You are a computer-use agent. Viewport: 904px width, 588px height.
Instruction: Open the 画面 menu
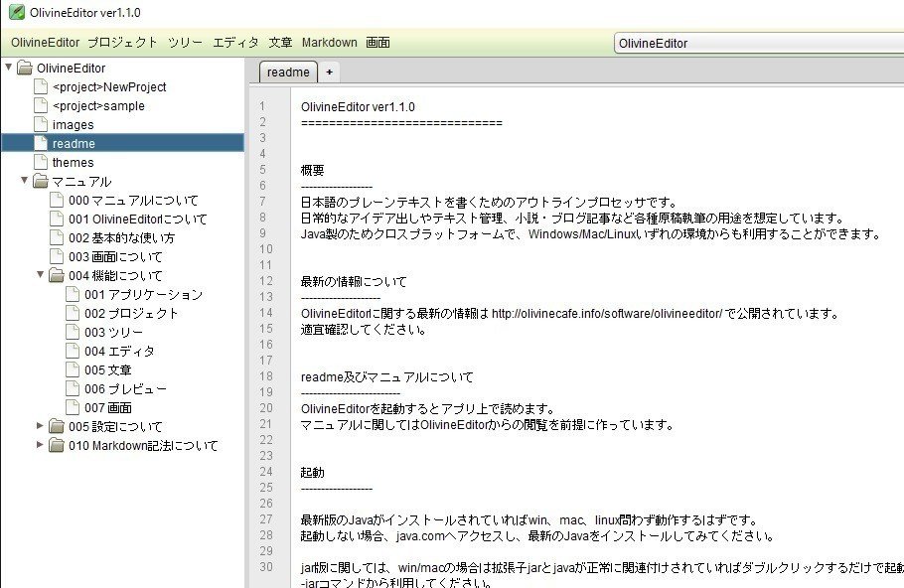pyautogui.click(x=378, y=43)
